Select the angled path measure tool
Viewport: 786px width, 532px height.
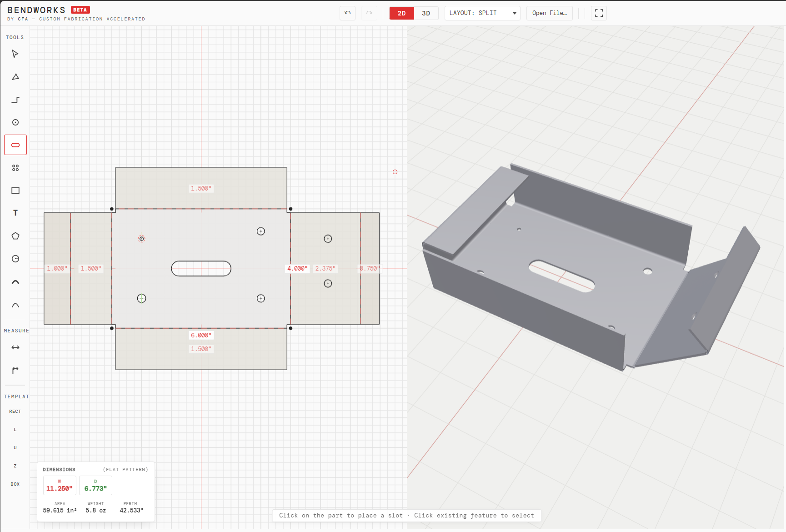[x=15, y=370]
